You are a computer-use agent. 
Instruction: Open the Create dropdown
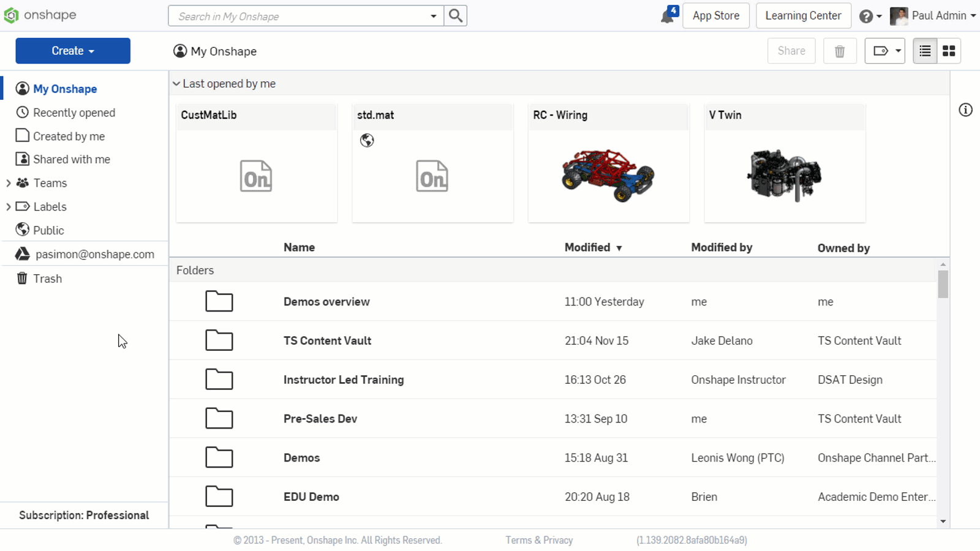(72, 51)
